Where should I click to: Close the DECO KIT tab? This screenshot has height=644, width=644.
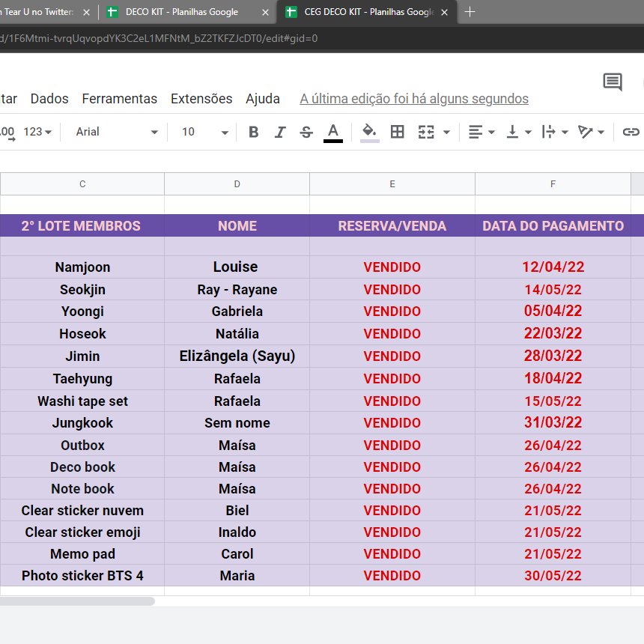[x=265, y=13]
